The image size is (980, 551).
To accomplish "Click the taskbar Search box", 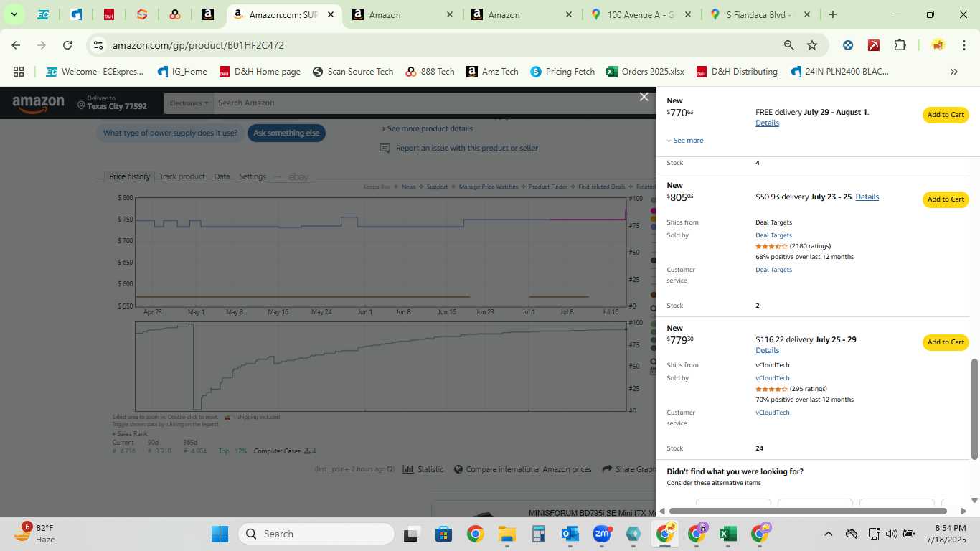I will pos(316,534).
